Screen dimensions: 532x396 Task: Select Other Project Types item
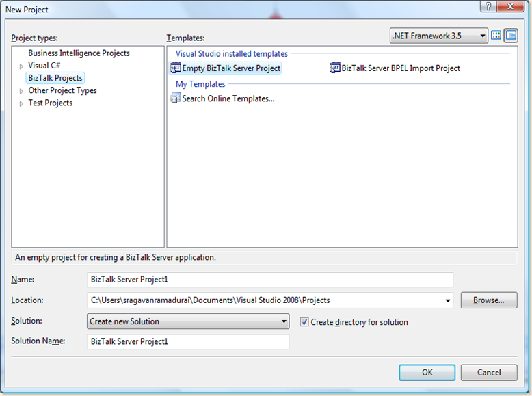tap(62, 90)
